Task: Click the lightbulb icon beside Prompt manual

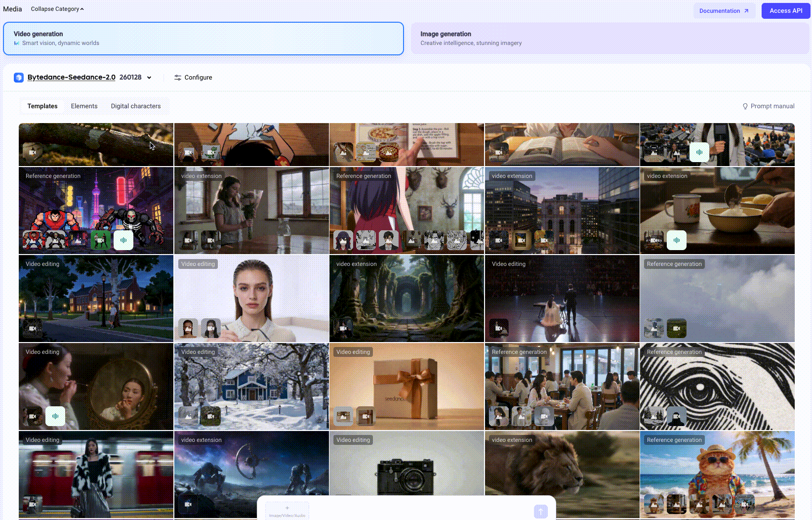Action: 745,106
